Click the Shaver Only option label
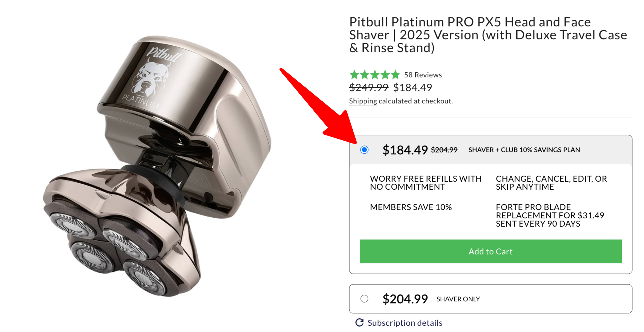The height and width of the screenshot is (332, 644). click(x=458, y=299)
